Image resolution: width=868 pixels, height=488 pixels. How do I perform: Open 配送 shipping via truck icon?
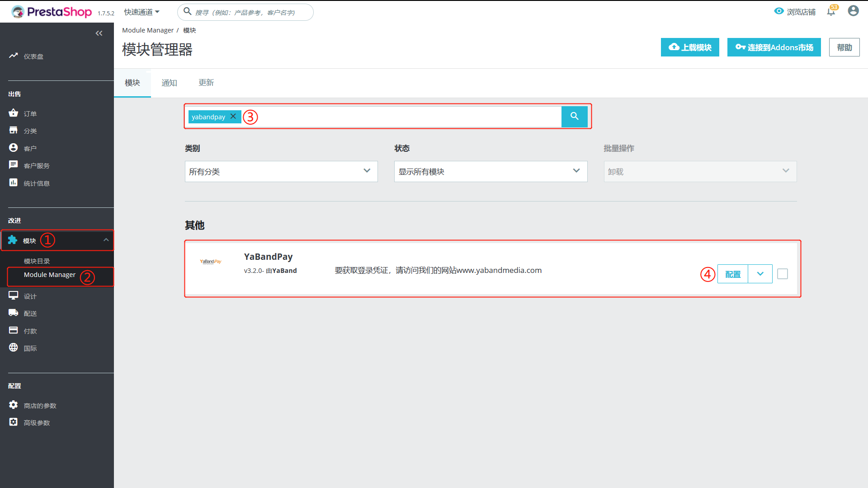[x=14, y=313]
